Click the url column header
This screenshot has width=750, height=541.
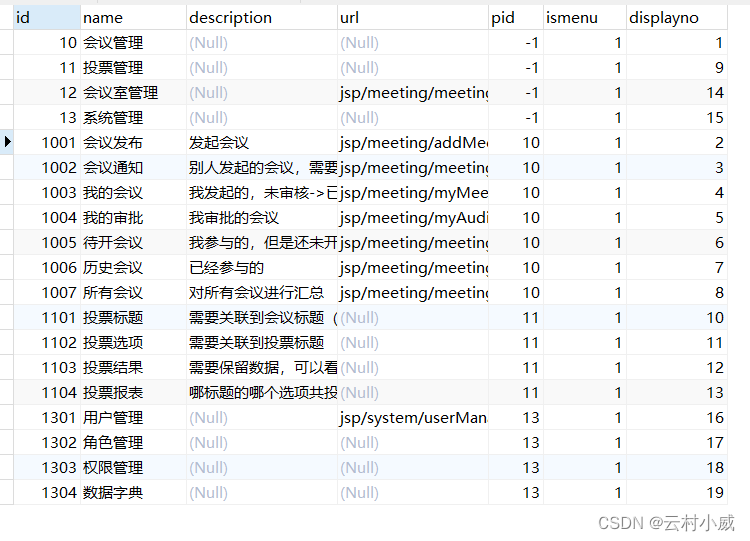pos(413,18)
